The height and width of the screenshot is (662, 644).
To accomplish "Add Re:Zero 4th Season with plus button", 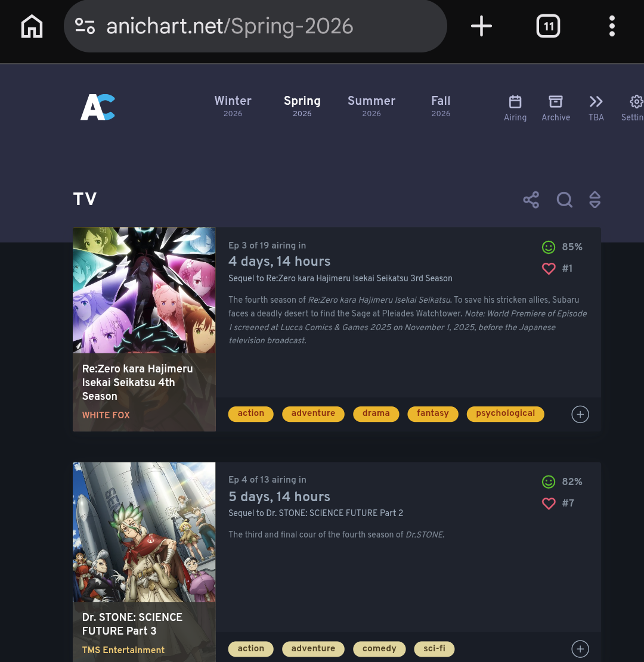I will (580, 414).
